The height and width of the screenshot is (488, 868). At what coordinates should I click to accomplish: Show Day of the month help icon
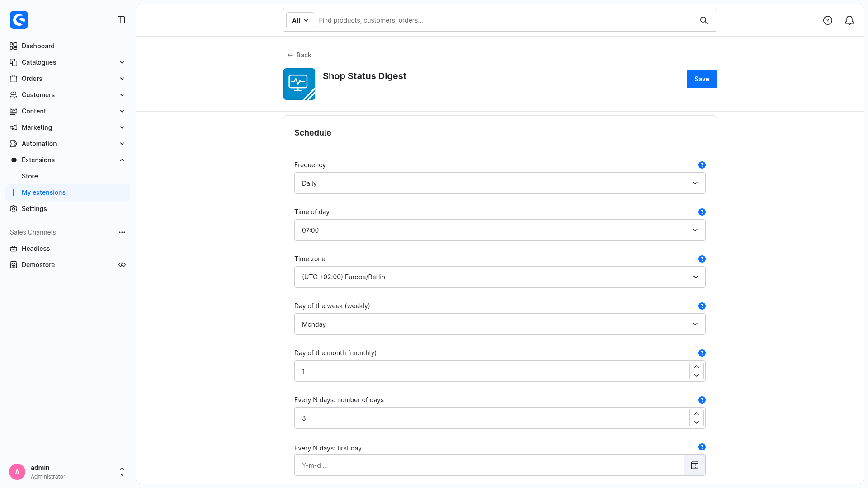(702, 353)
